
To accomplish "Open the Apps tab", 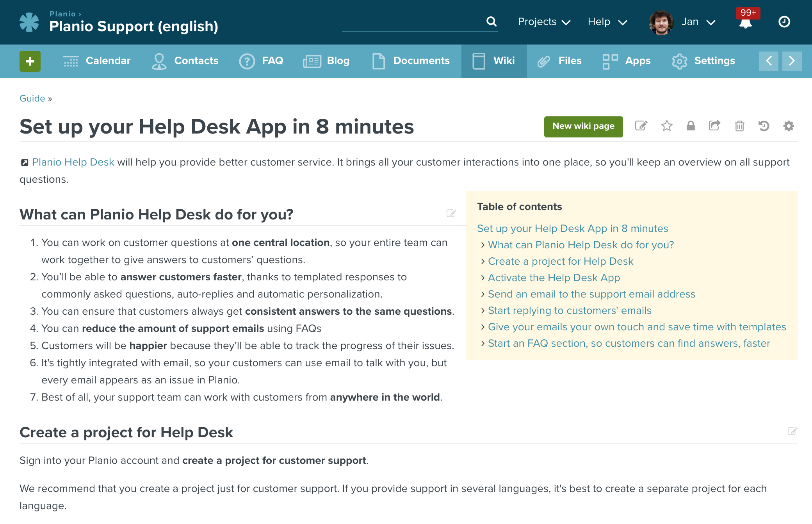I will 626,61.
